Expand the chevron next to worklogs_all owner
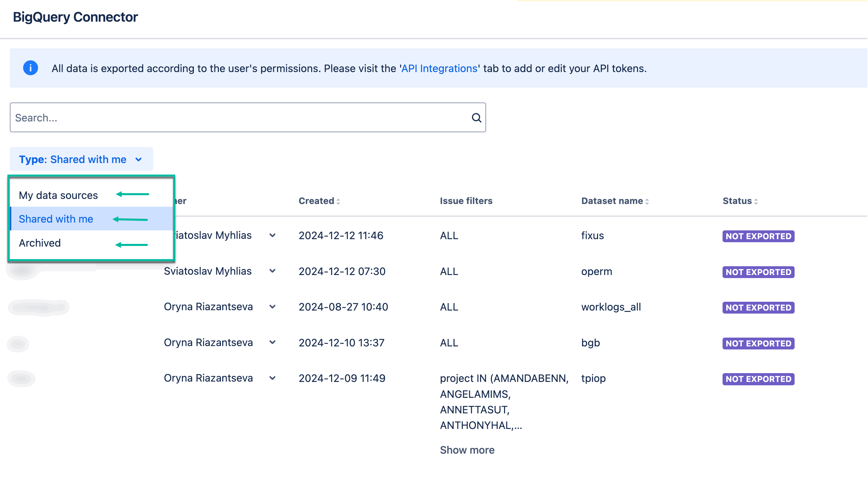Screen dimensions: 868x479 273,306
